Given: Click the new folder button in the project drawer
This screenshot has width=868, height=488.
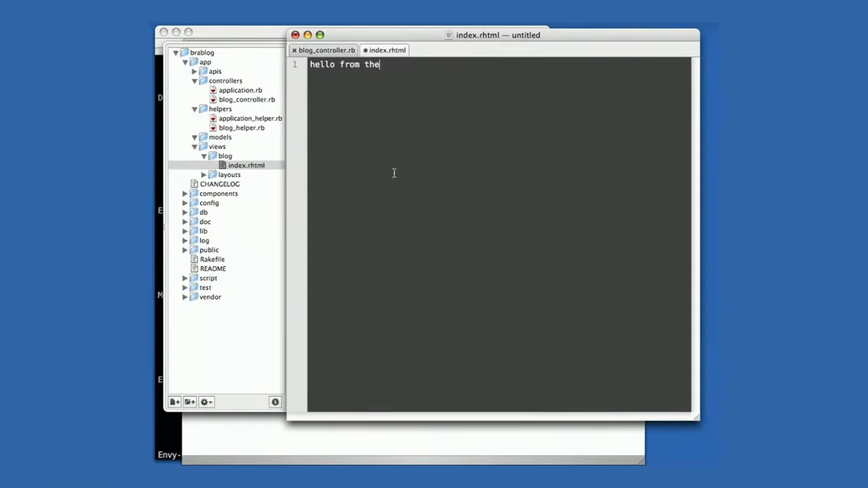Looking at the screenshot, I should coord(190,402).
